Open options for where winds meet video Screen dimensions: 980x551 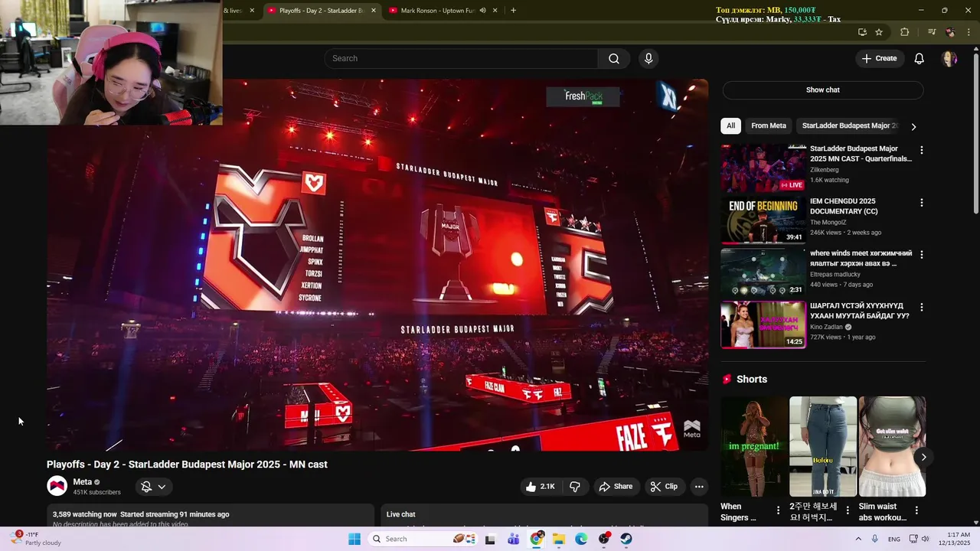921,255
